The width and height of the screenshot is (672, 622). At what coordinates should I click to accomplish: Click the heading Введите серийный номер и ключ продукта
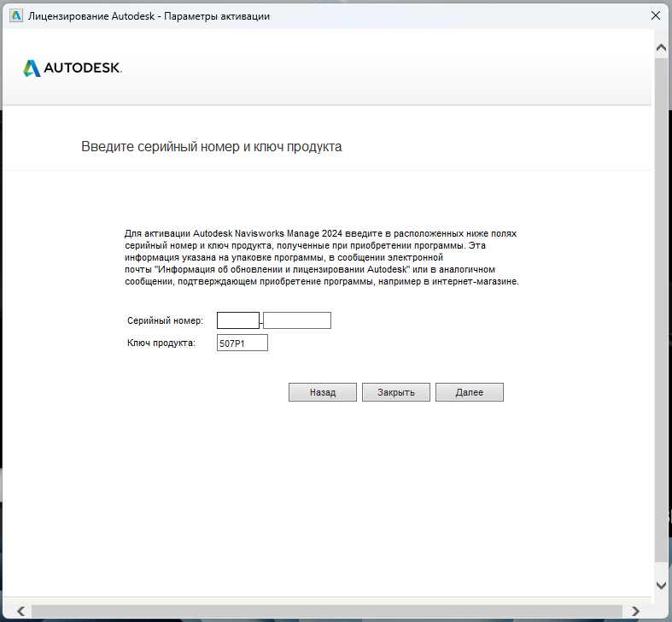point(211,147)
